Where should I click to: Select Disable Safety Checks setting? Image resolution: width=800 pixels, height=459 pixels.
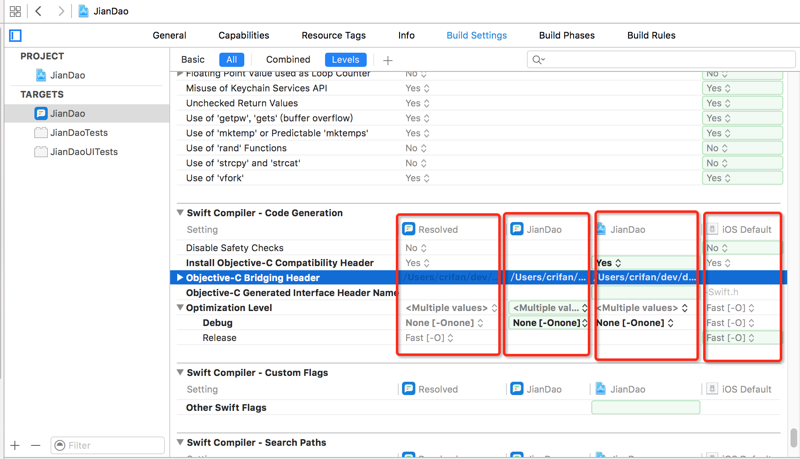tap(235, 248)
